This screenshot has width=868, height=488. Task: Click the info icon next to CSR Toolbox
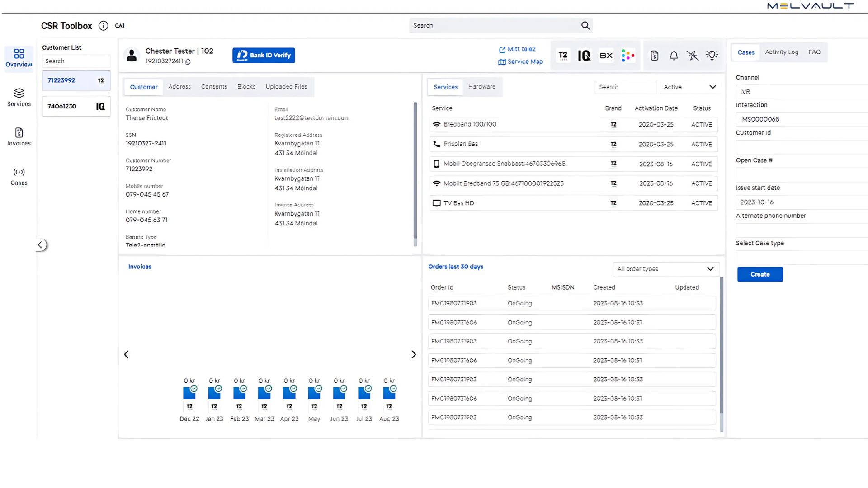104,26
